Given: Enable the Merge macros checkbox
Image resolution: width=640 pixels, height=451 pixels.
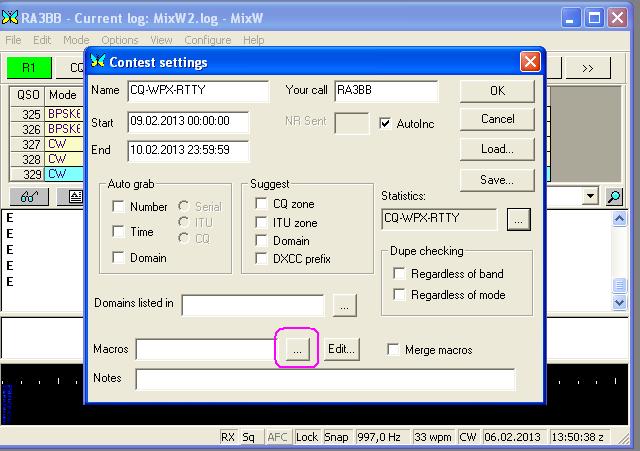Looking at the screenshot, I should [x=394, y=350].
